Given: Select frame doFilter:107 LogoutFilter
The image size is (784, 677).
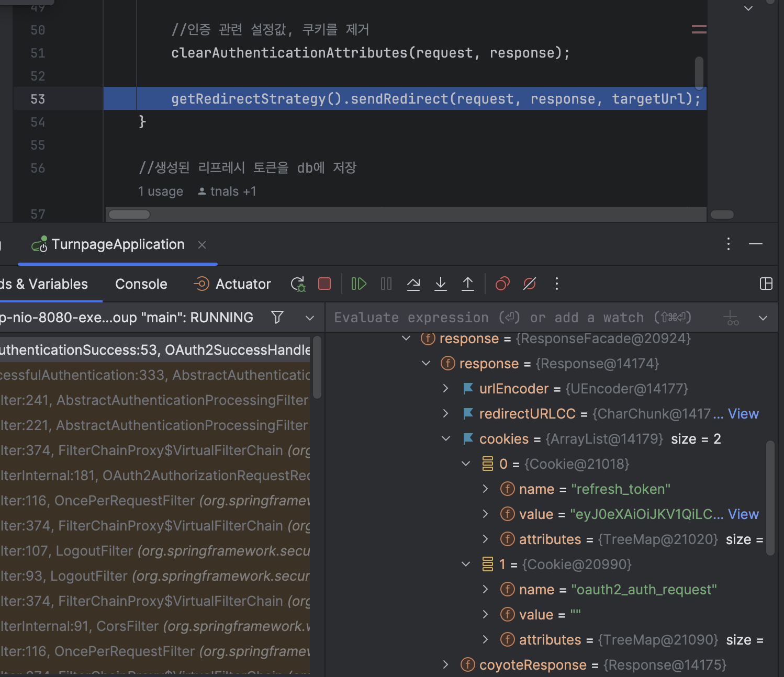Looking at the screenshot, I should (155, 551).
